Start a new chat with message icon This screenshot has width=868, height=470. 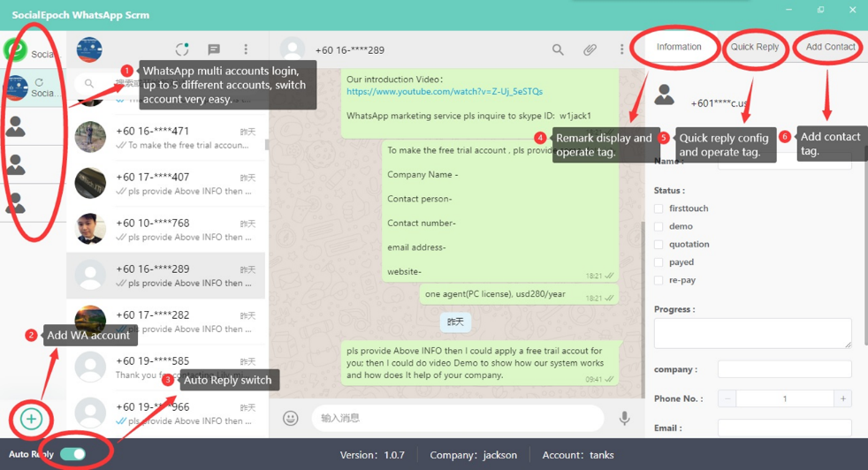tap(214, 49)
